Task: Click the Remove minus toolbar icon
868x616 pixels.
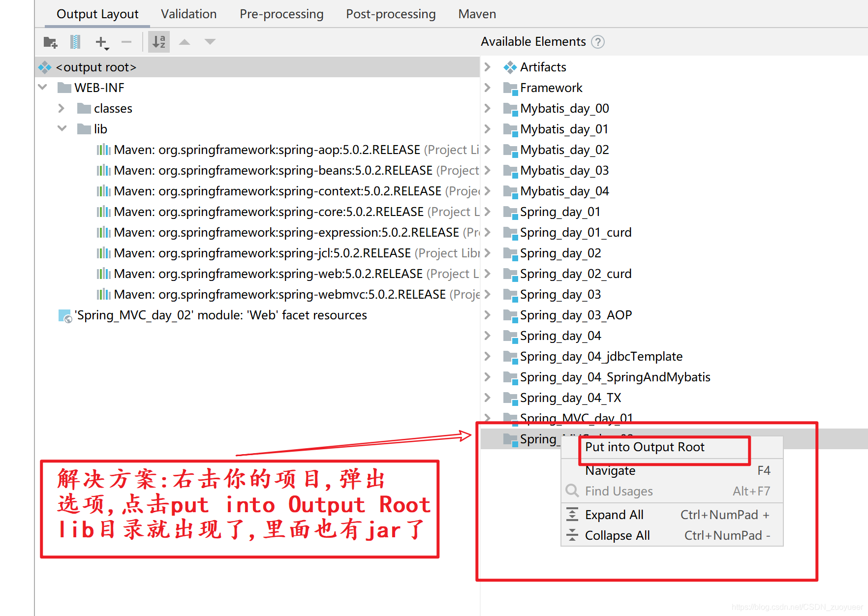Action: [x=126, y=42]
